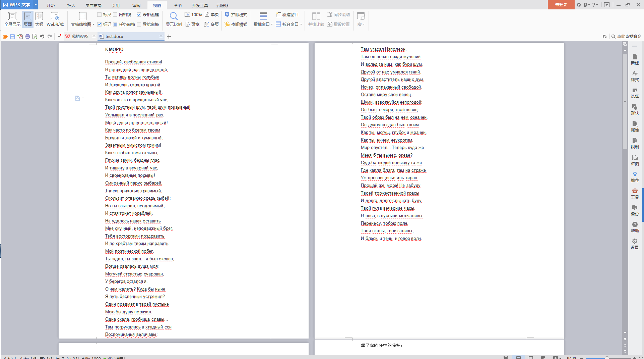Expand the Split window dropdown arrow
Viewport: 644px width, 359px height.
click(x=301, y=24)
